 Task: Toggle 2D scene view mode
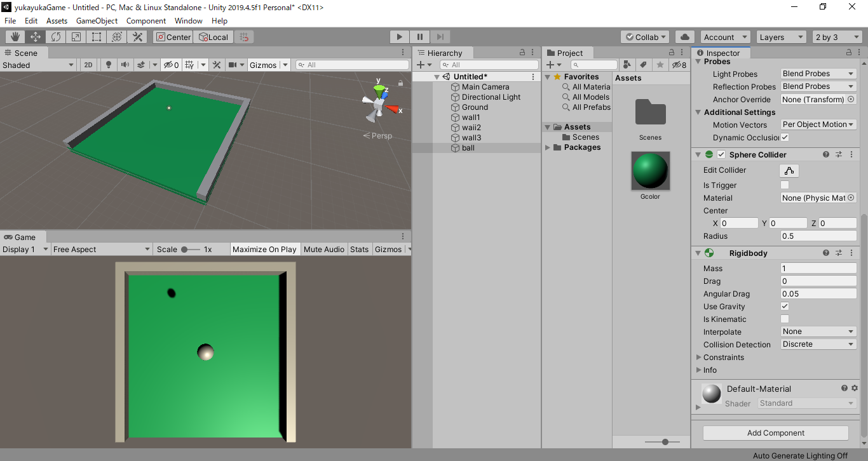(x=88, y=65)
